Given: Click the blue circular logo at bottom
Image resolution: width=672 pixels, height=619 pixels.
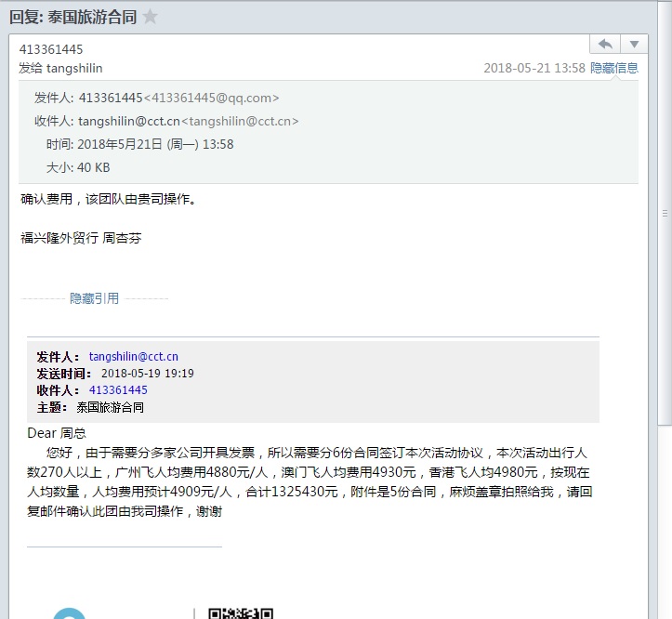Looking at the screenshot, I should 70,614.
